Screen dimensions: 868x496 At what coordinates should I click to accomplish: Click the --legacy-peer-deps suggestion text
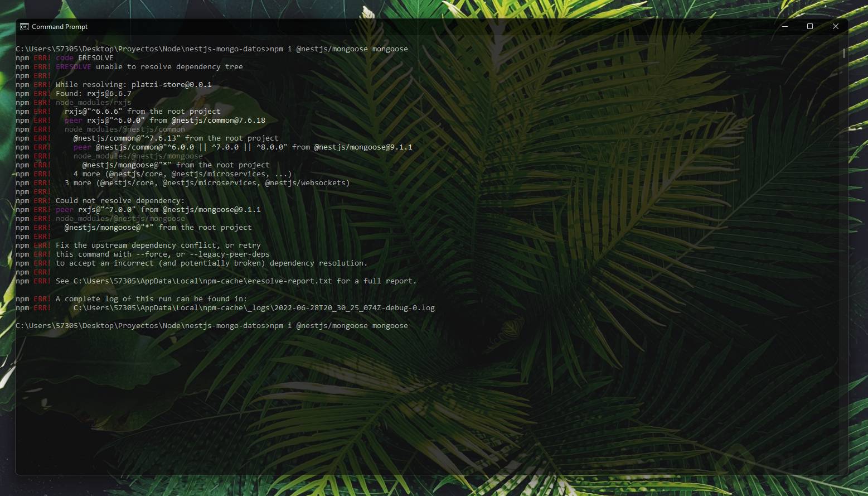(232, 254)
